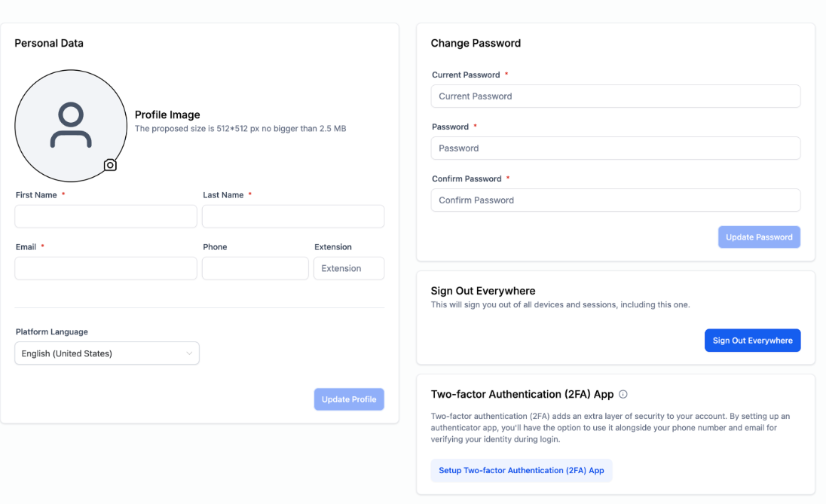Click the Profile Image heading text

click(167, 115)
